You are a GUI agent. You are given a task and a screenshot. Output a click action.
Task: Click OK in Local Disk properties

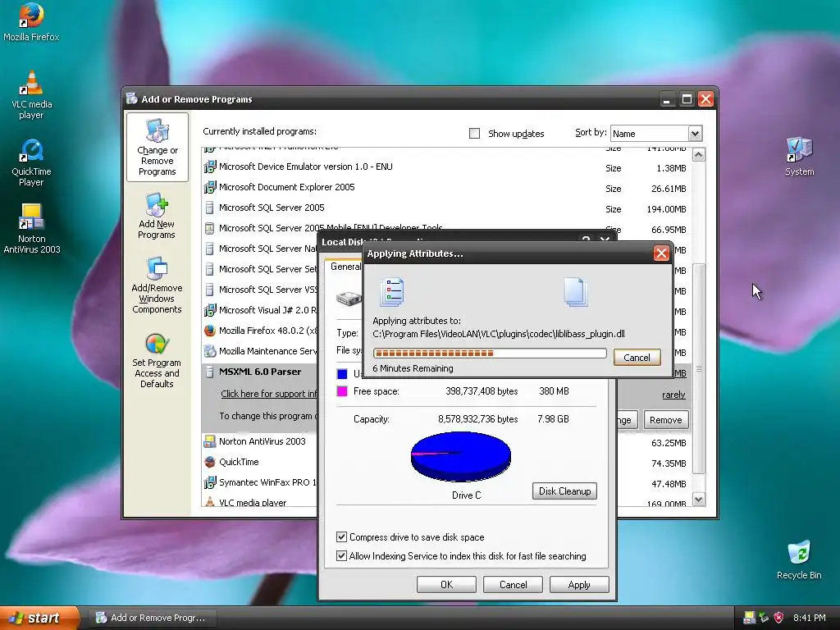tap(446, 584)
